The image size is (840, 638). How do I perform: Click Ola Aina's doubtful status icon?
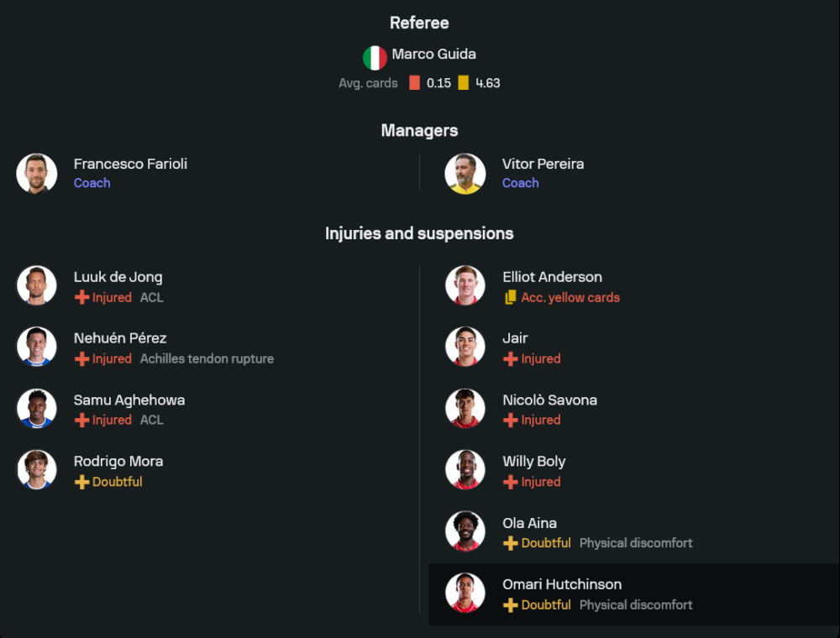pos(510,543)
